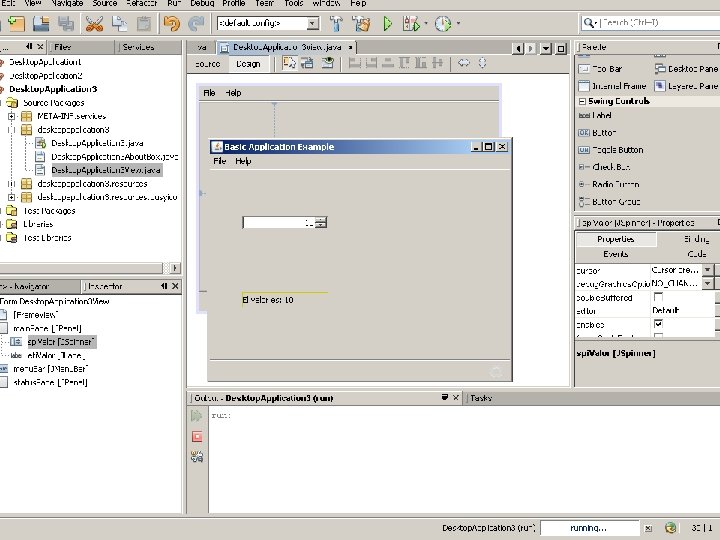Click the spinner stepper arrows
This screenshot has height=540, width=720.
coord(322,223)
